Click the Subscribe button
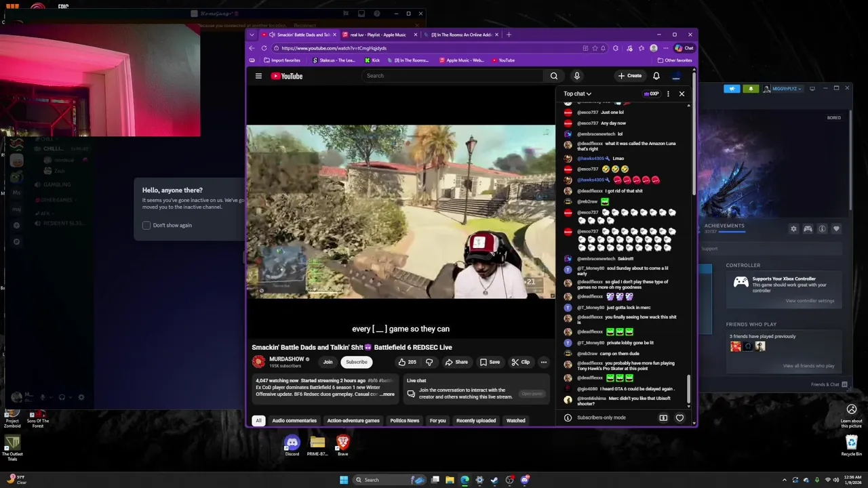This screenshot has height=488, width=868. (x=357, y=362)
